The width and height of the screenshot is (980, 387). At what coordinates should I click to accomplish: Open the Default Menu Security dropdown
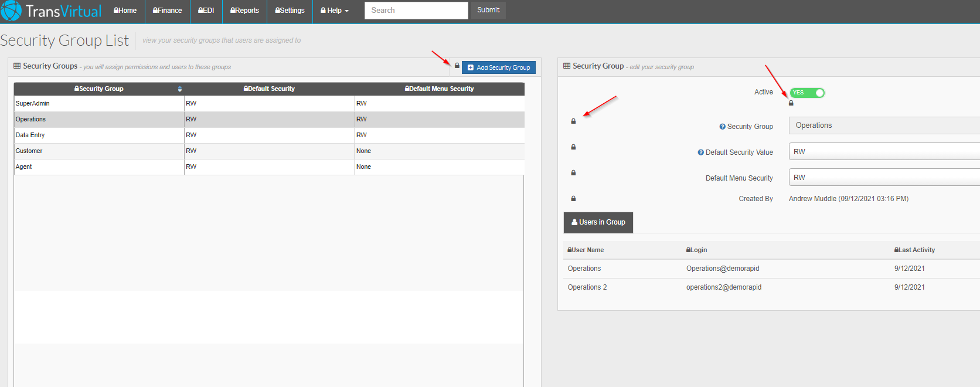884,177
